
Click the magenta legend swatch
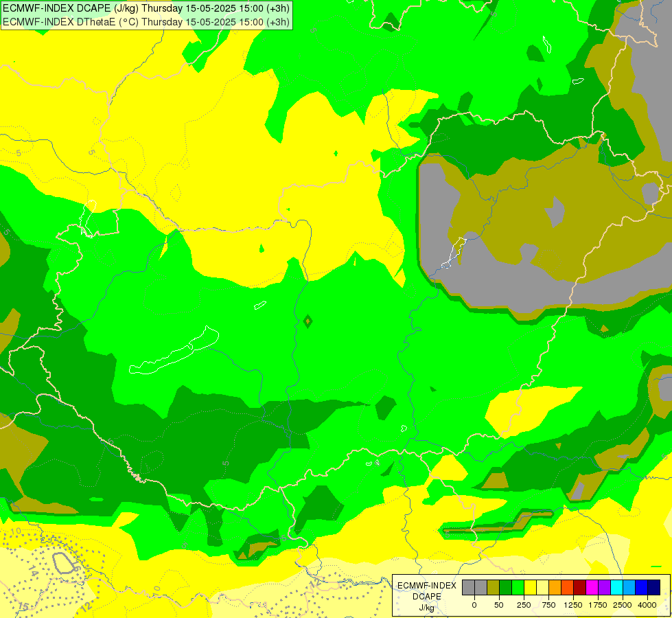(x=592, y=588)
